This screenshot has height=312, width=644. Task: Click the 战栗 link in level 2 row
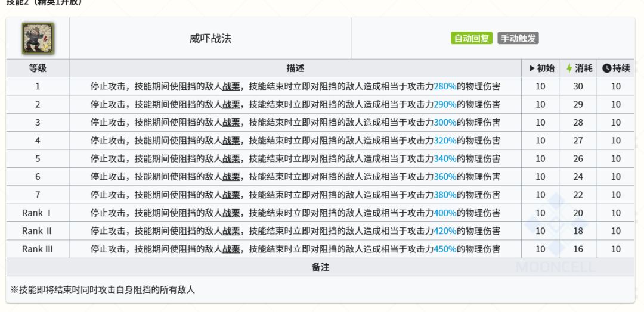tap(231, 105)
